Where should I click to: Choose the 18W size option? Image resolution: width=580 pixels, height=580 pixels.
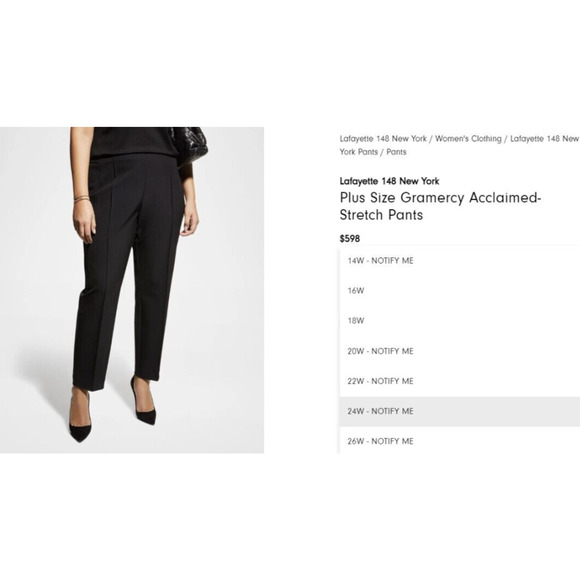pyautogui.click(x=460, y=321)
